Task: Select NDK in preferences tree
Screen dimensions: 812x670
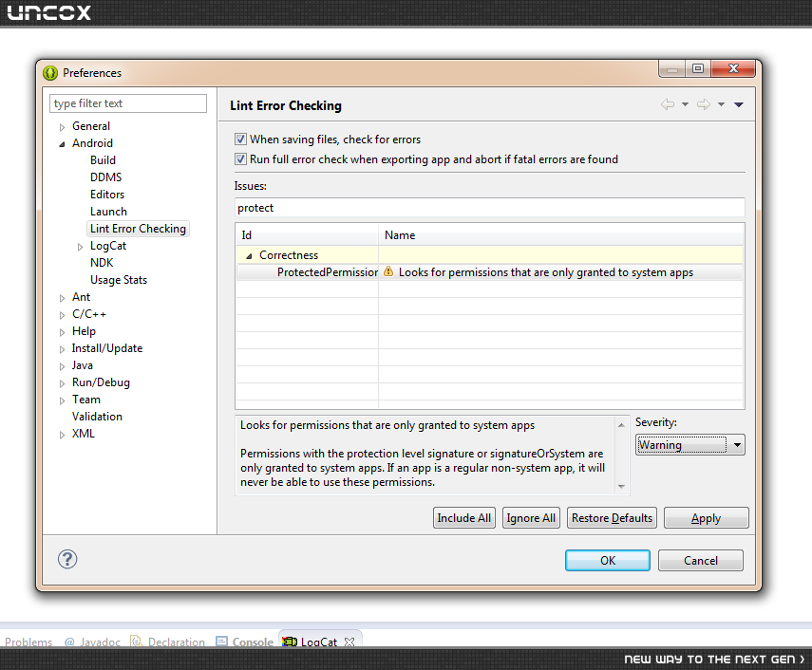Action: tap(102, 263)
